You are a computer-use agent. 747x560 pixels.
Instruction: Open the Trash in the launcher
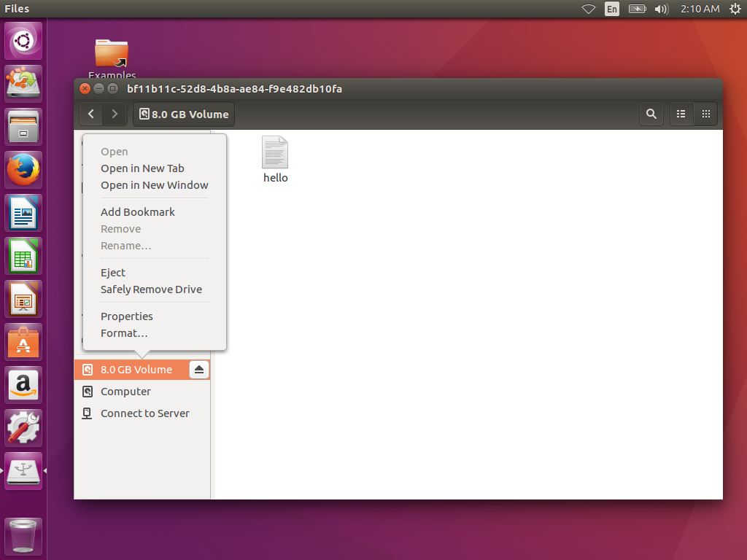[x=23, y=536]
